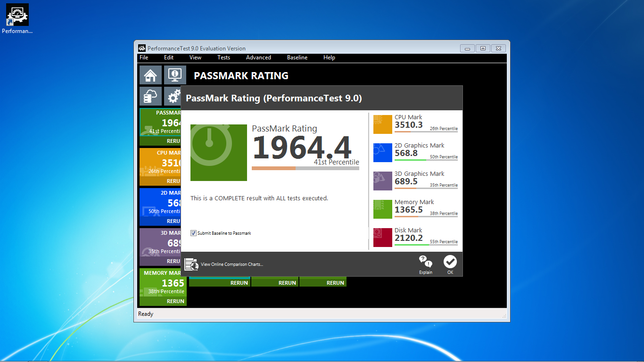644x362 pixels.
Task: Click the Ready status bar text
Action: [146, 314]
